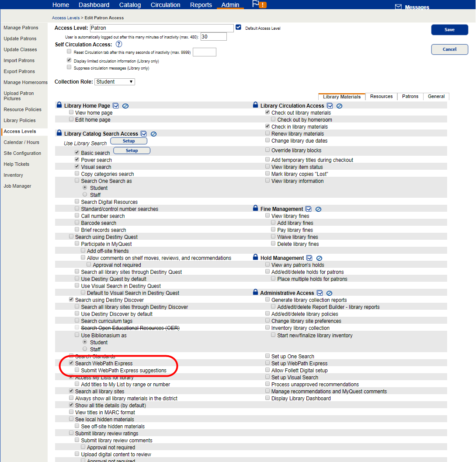Click the lock icon beside Library Catalog Search Access
Screen dimensions: 476x462
(x=59, y=133)
